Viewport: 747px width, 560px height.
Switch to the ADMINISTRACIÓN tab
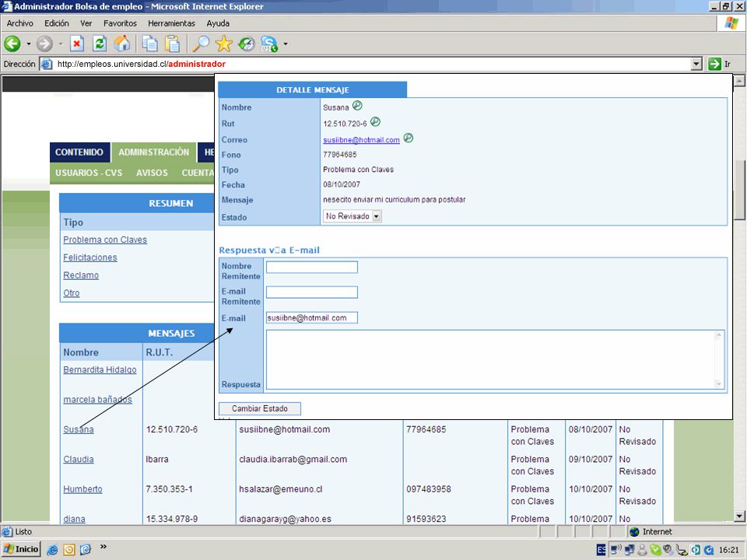[154, 152]
